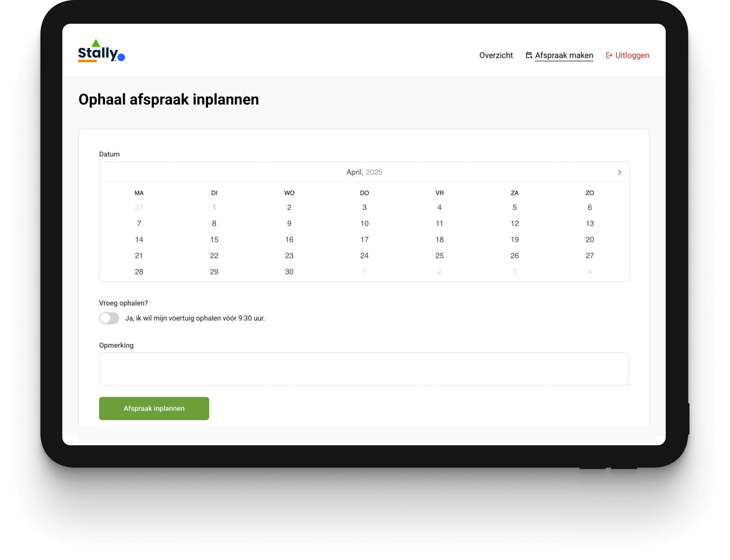Select April 15 in the calendar
Viewport: 730px width, 560px height.
[214, 240]
